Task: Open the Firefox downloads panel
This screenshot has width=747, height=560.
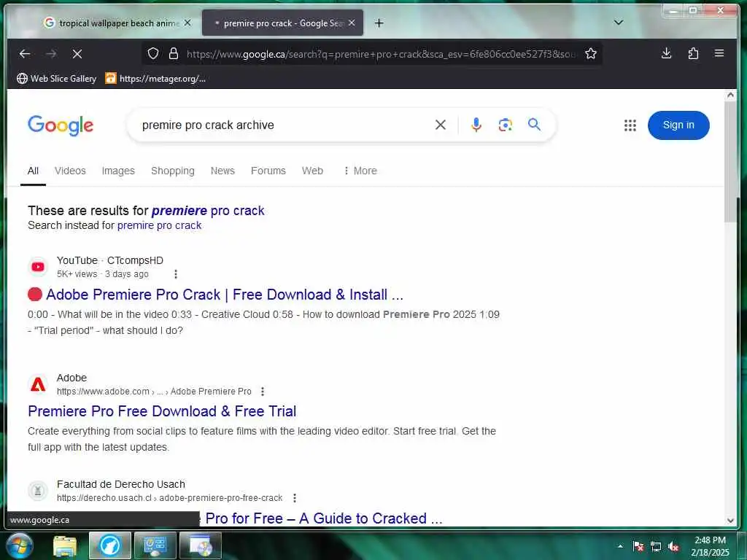Action: pos(667,53)
